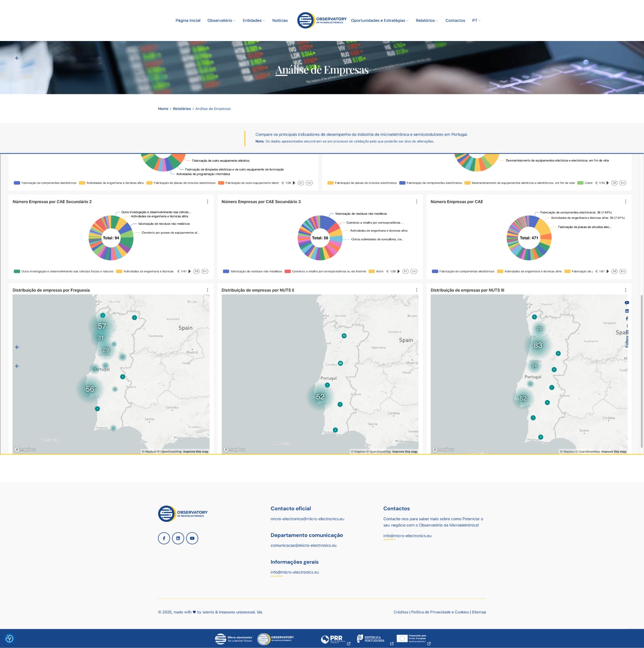Go to Notícias in navigation
This screenshot has width=644, height=648.
[x=280, y=21]
